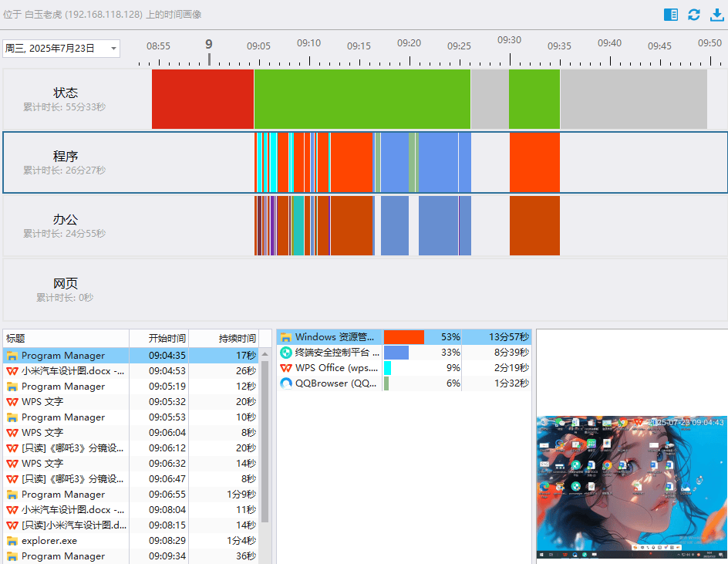Screen dimensions: 728x564
Task: Click the QQBrowser icon in usage list
Action: [286, 383]
